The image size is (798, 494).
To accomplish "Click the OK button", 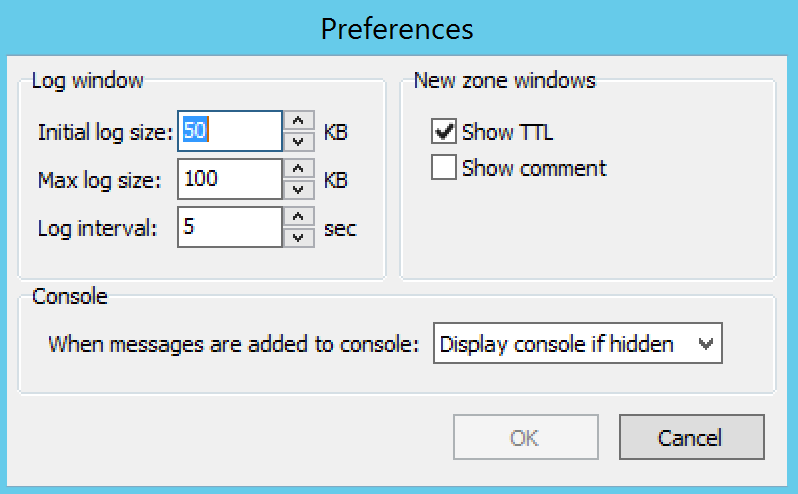I will 525,437.
